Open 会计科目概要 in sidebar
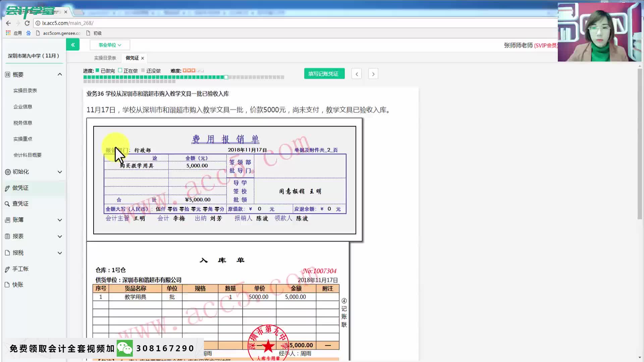The width and height of the screenshot is (644, 362). click(28, 155)
